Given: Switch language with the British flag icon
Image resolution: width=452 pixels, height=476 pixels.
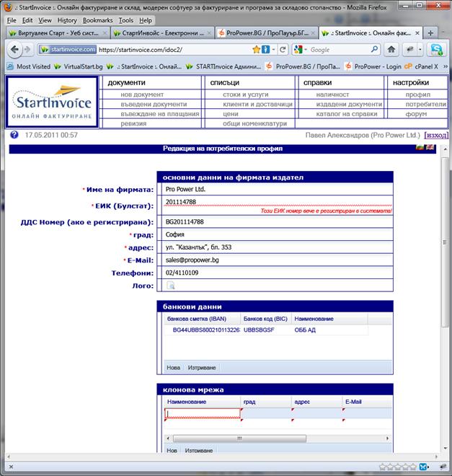Looking at the screenshot, I should tap(430, 147).
